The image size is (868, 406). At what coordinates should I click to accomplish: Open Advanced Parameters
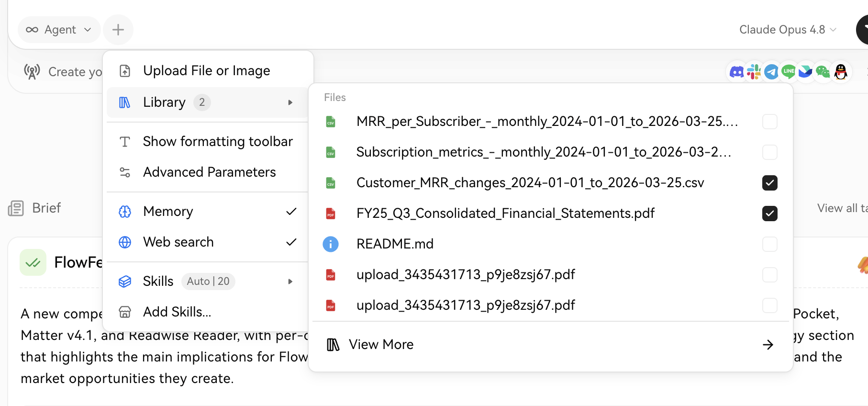tap(208, 172)
